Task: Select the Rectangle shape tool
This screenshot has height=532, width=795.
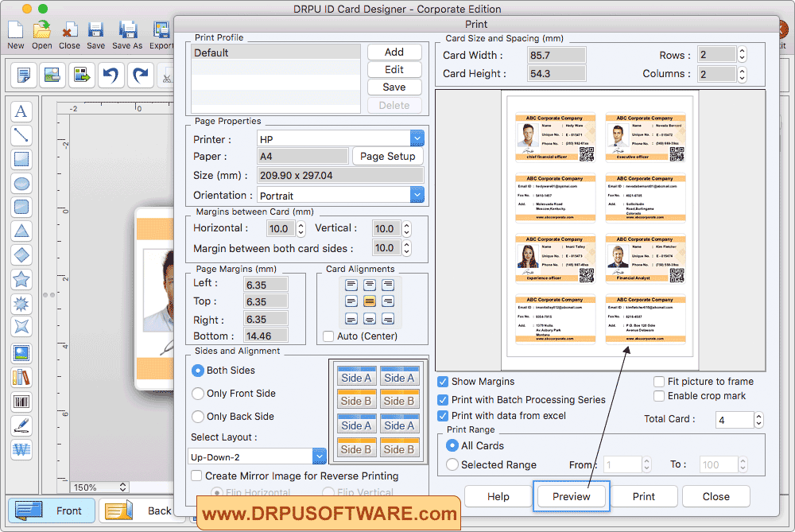Action: coord(21,159)
